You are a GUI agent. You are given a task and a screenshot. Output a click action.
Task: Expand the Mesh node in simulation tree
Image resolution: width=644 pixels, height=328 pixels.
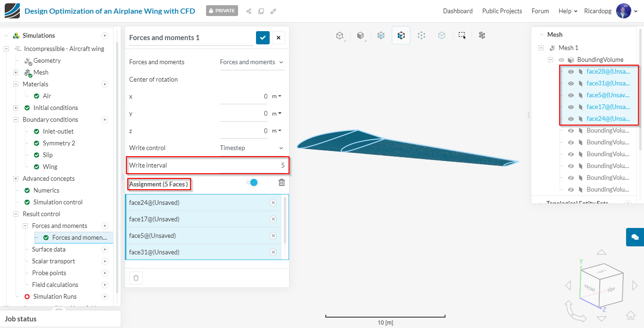coord(16,72)
